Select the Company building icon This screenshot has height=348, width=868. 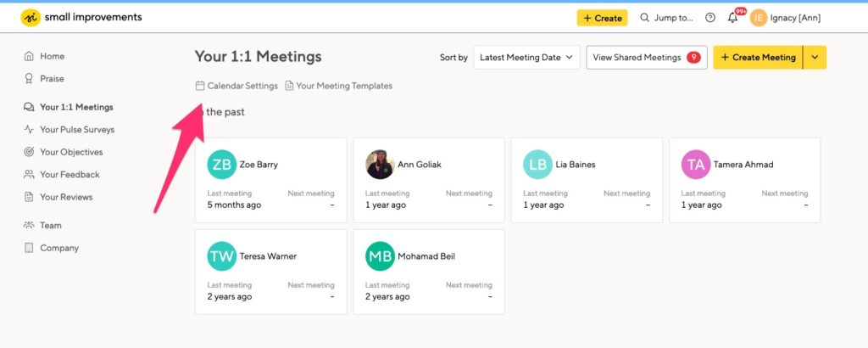[x=30, y=249]
